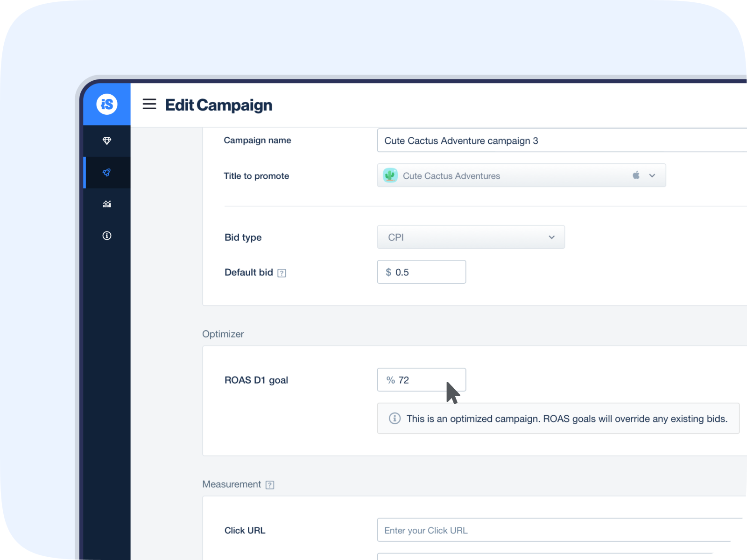Expand the Title to promote dropdown chevron
The image size is (747, 560).
coord(652,175)
